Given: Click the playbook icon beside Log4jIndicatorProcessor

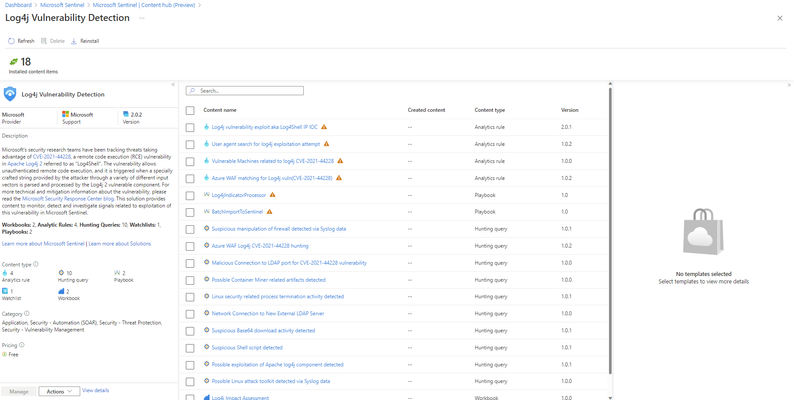Looking at the screenshot, I should pyautogui.click(x=207, y=195).
